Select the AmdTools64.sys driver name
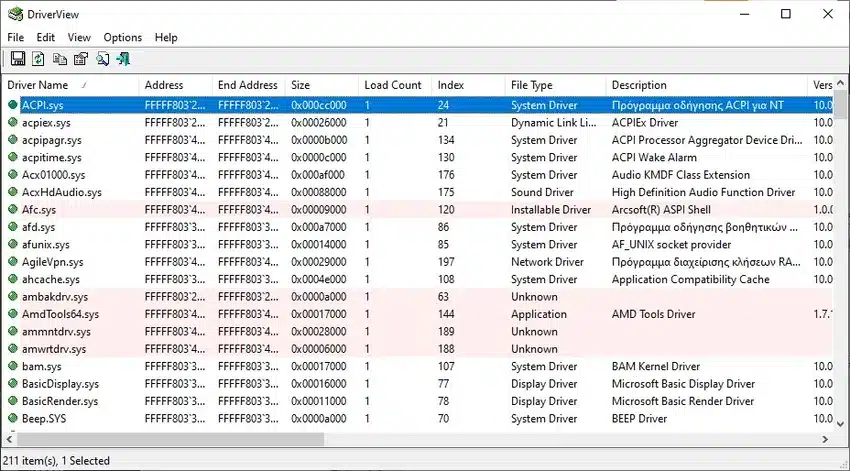 coord(60,314)
